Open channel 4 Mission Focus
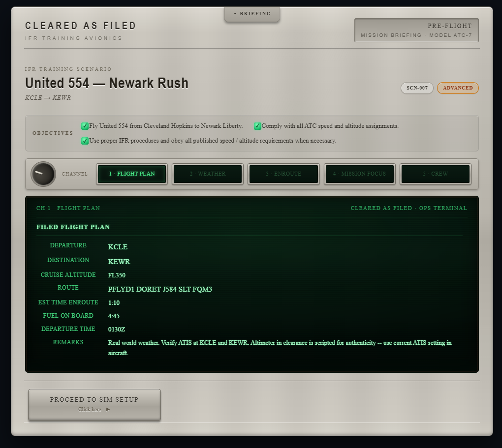Screen dimensions: 502x448 (x=360, y=174)
